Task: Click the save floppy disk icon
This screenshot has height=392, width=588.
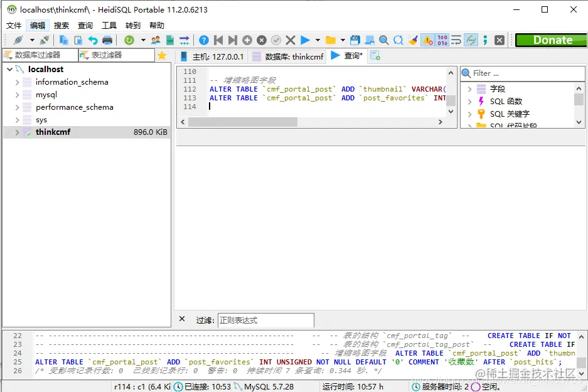Action: (x=355, y=40)
